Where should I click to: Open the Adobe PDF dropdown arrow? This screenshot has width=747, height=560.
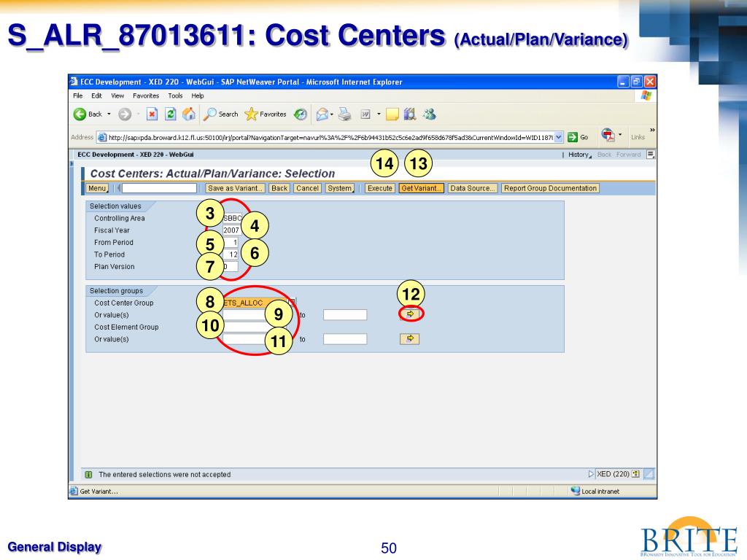(x=620, y=135)
